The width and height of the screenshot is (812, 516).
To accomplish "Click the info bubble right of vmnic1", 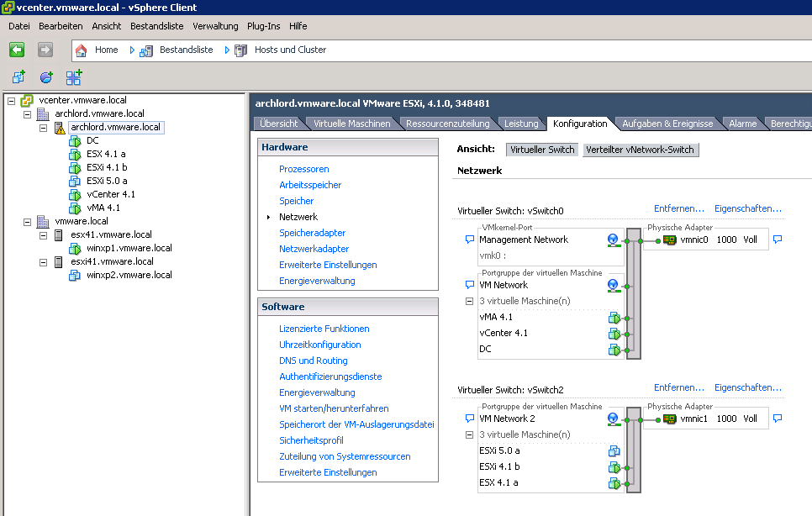I will pos(778,419).
